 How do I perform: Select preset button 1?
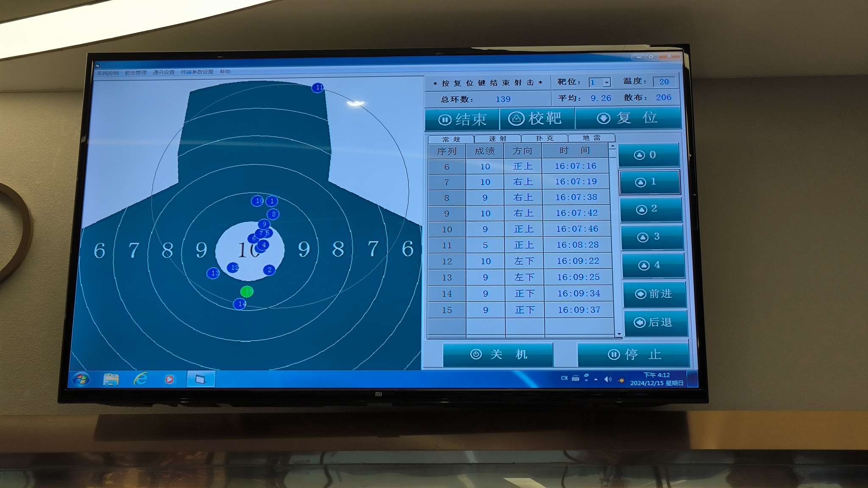click(650, 182)
